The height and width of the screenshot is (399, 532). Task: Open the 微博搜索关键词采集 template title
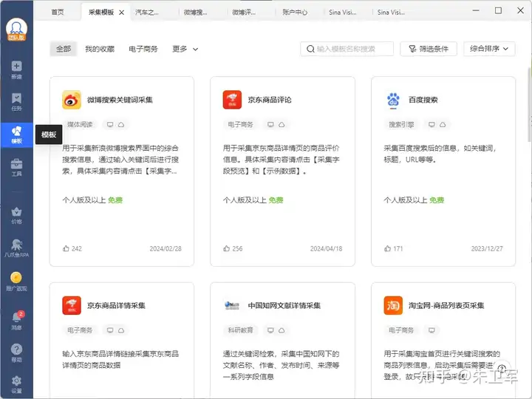[x=120, y=100]
